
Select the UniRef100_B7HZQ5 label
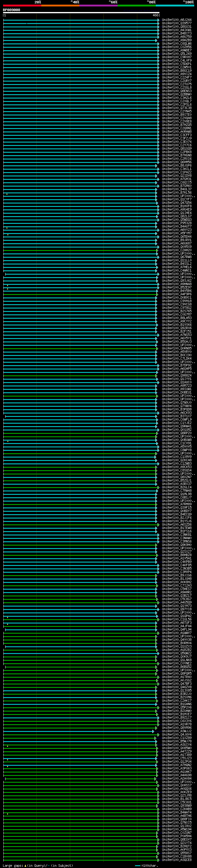click(x=177, y=125)
